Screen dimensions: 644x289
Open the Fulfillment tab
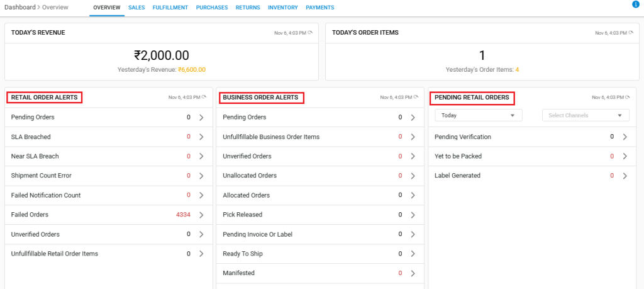170,8
